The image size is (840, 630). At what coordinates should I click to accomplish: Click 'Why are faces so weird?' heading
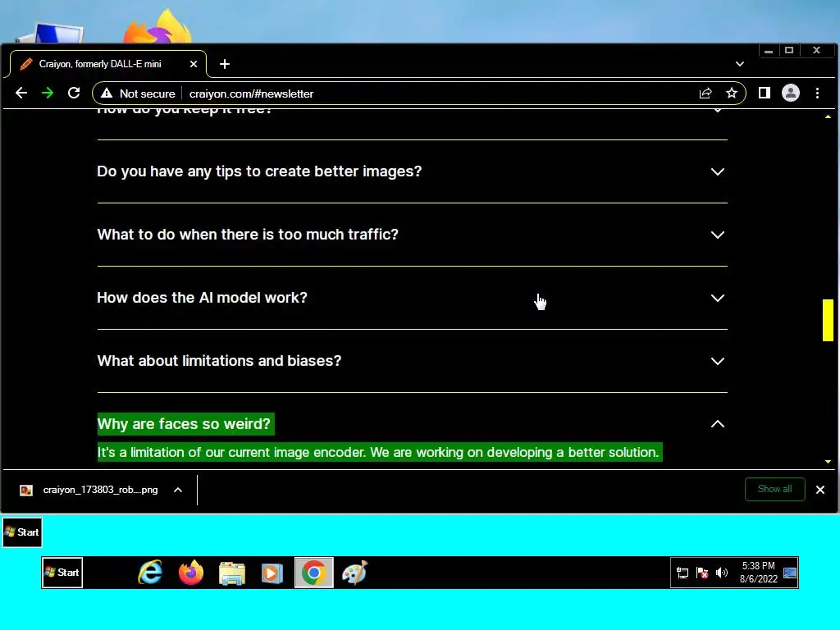tap(184, 424)
